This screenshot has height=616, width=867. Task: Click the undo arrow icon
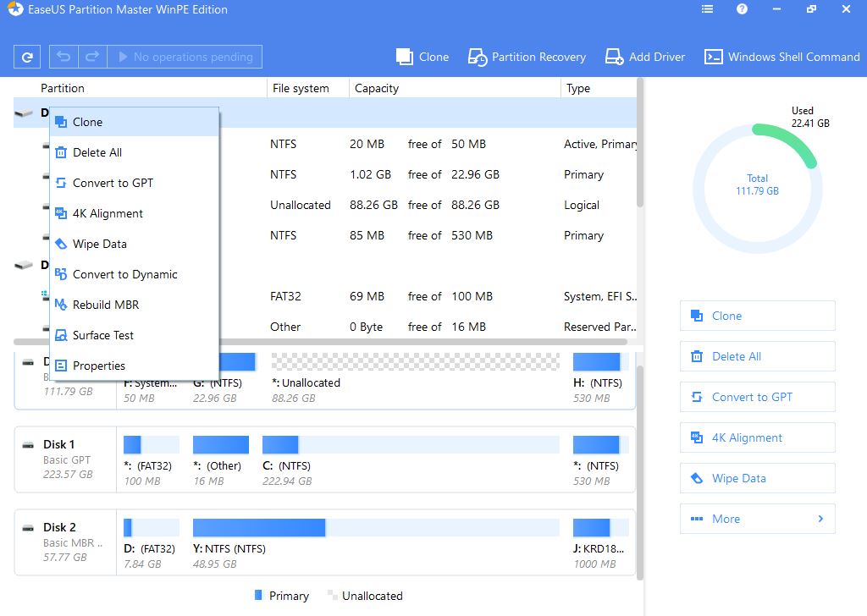pyautogui.click(x=64, y=58)
